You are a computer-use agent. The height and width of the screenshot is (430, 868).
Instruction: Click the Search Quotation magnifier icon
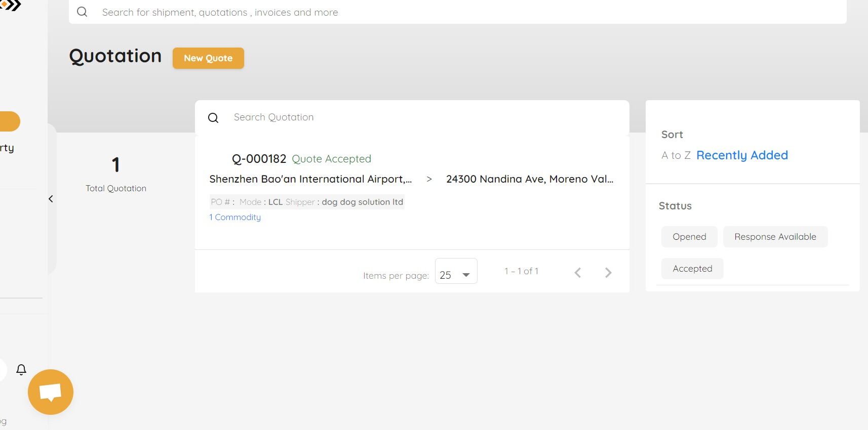(x=213, y=118)
